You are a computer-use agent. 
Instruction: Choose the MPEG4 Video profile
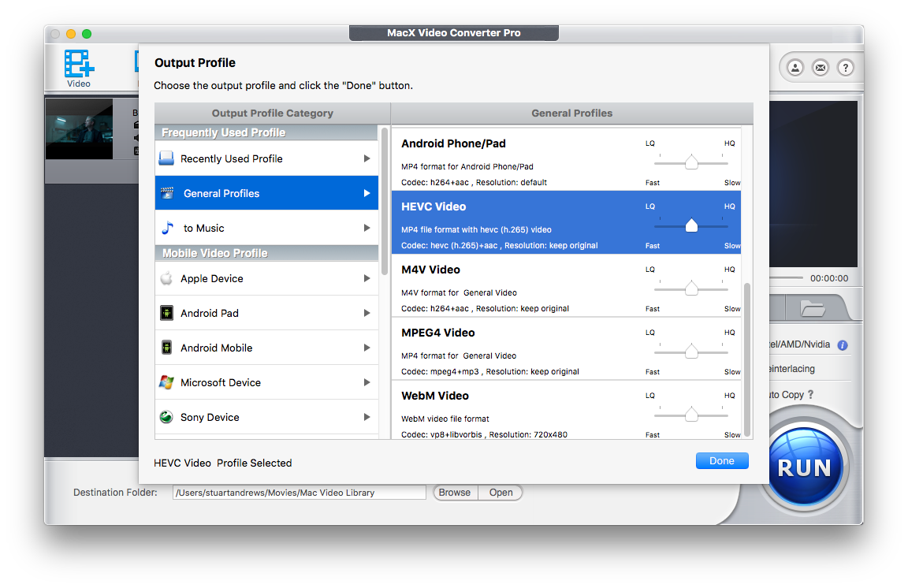click(x=567, y=348)
